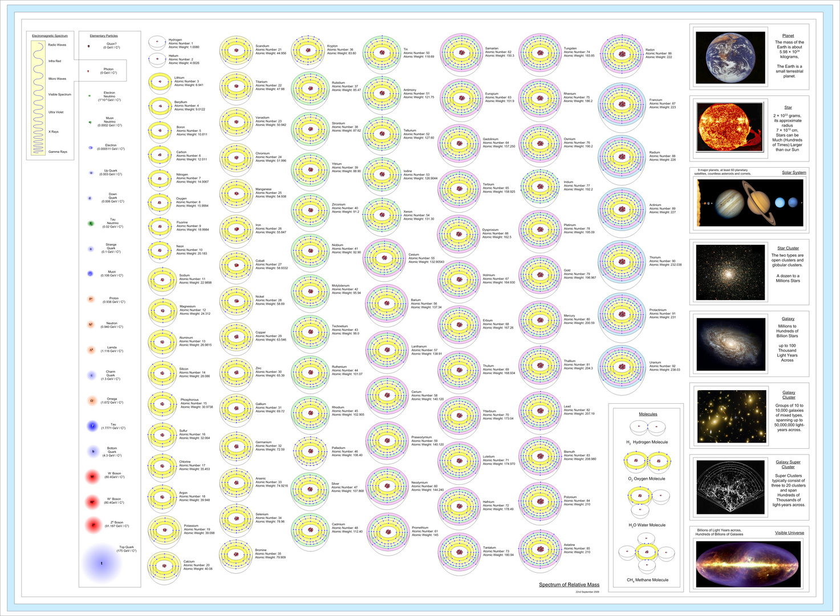This screenshot has width=840, height=616.
Task: Open the Visible Universe image
Action: [x=748, y=564]
